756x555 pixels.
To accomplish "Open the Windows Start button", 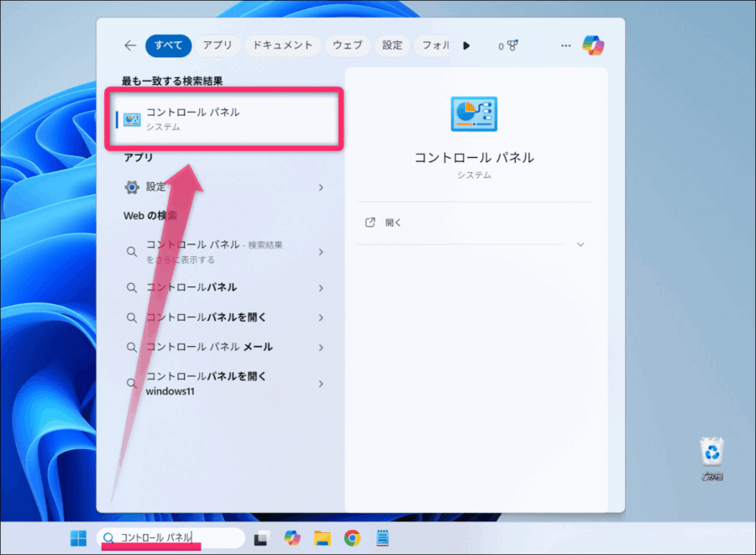I will [x=78, y=538].
